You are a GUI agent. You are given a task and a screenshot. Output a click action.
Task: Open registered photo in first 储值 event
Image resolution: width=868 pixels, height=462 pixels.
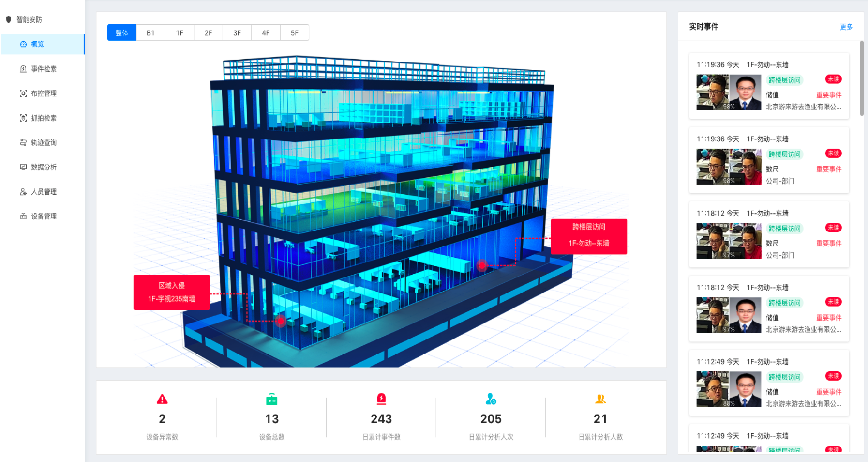pos(745,92)
